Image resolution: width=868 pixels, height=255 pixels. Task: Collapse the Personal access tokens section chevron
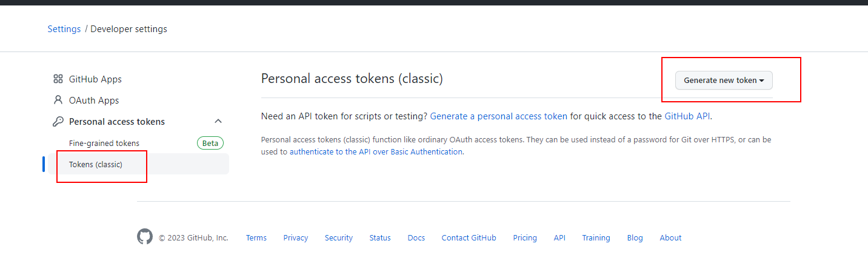(218, 121)
